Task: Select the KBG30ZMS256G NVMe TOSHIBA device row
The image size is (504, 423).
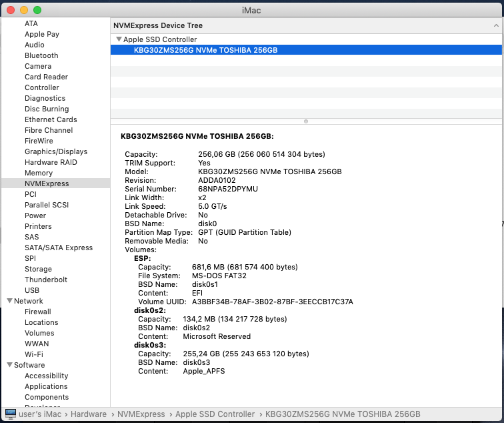Action: click(306, 50)
